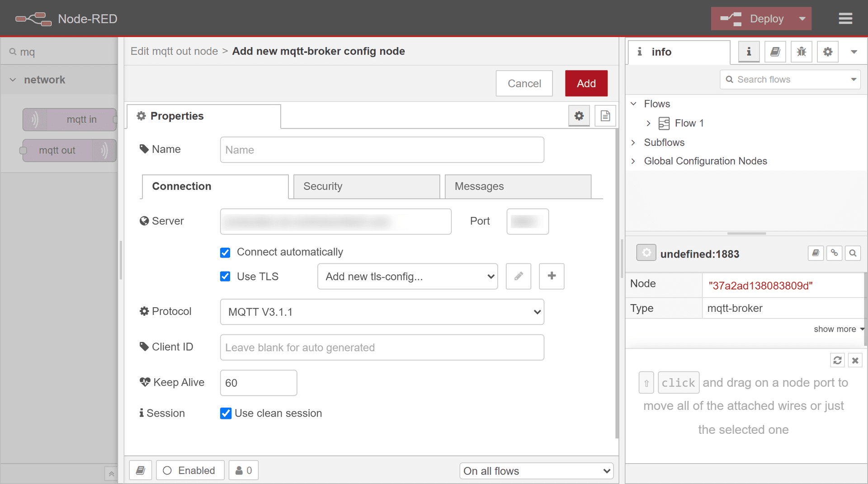
Task: Open the Protocol dropdown
Action: 382,312
